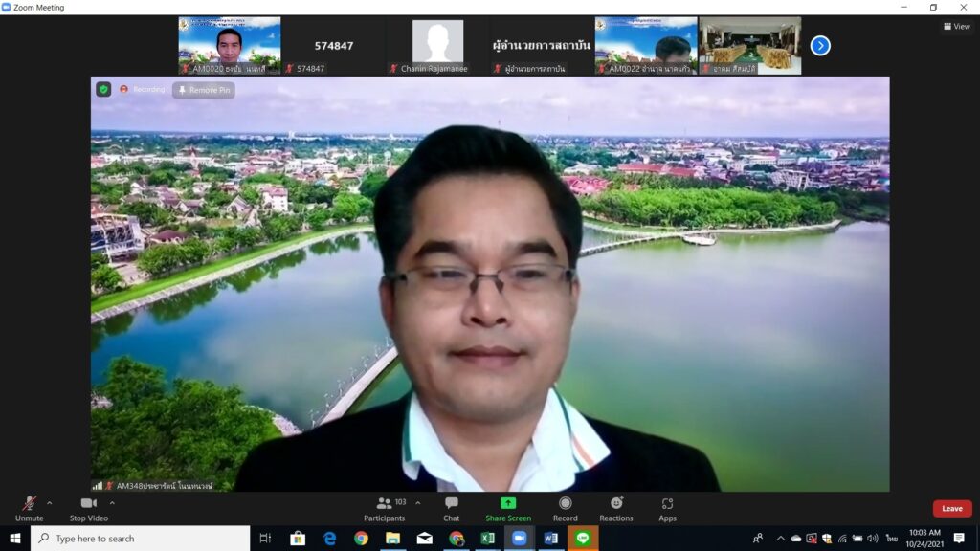
Task: Open the Windows notification center
Action: click(x=959, y=539)
